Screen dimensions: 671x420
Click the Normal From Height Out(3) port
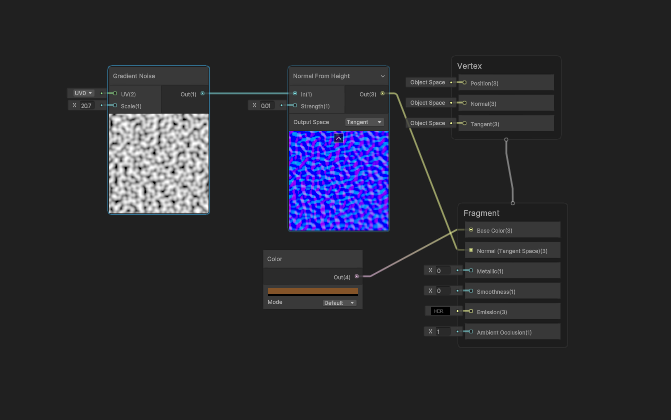click(383, 94)
